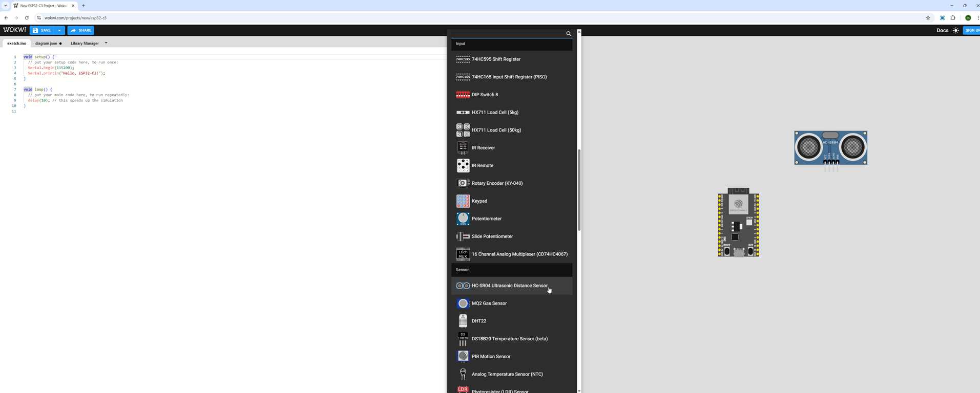Pick the MQ2 Gas Sensor icon
Image resolution: width=980 pixels, height=393 pixels.
(x=463, y=303)
